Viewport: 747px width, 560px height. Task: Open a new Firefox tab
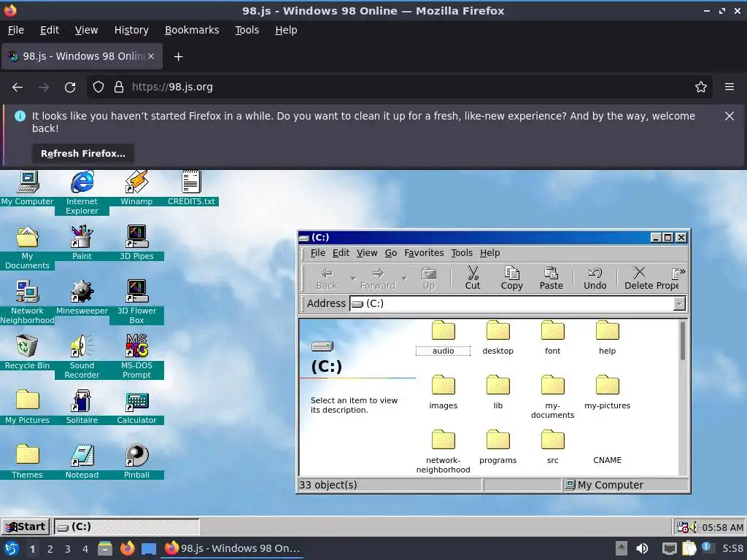178,57
